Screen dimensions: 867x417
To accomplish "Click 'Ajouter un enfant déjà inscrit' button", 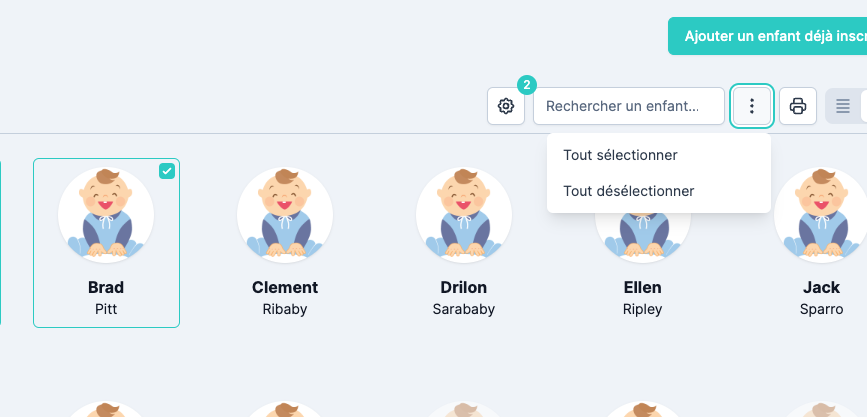I will 770,36.
